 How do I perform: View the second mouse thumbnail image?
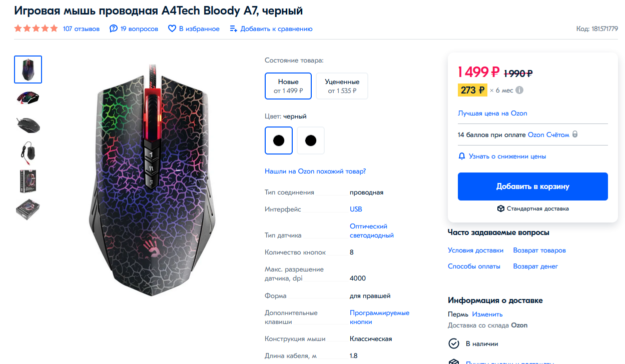[28, 97]
